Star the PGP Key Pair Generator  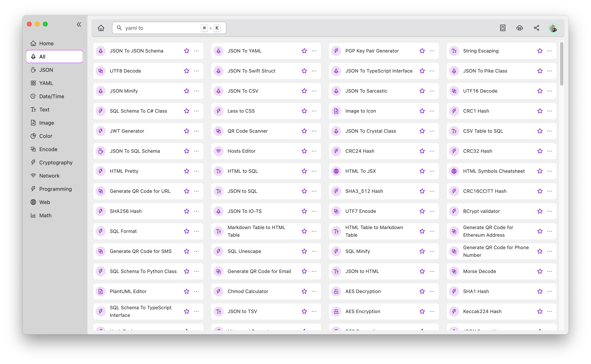coord(422,51)
